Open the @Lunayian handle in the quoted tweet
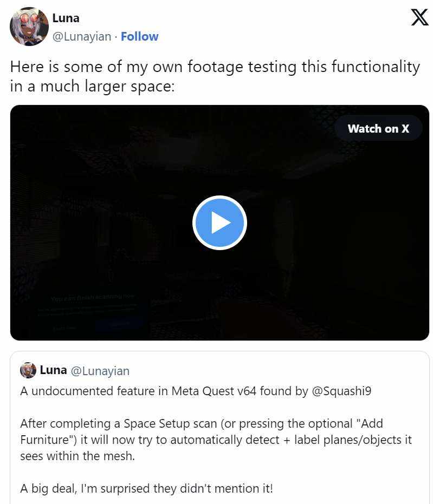 (x=100, y=371)
